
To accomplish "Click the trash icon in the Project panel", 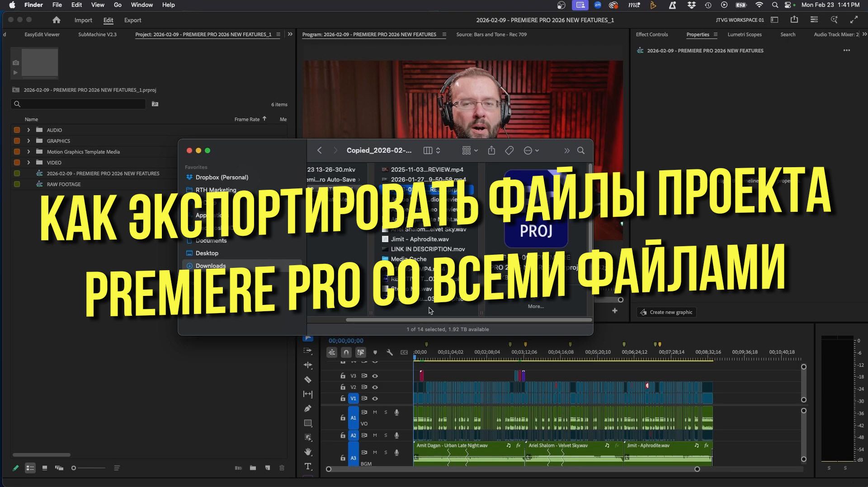I will coord(281,468).
